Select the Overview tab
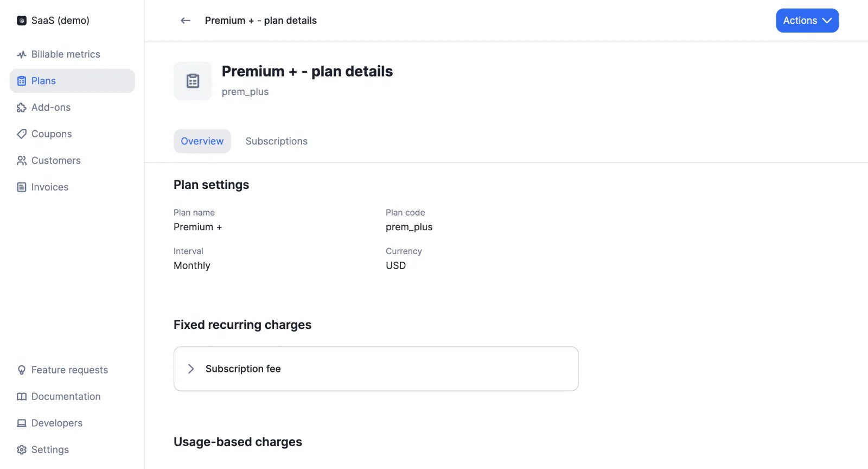 (x=202, y=141)
